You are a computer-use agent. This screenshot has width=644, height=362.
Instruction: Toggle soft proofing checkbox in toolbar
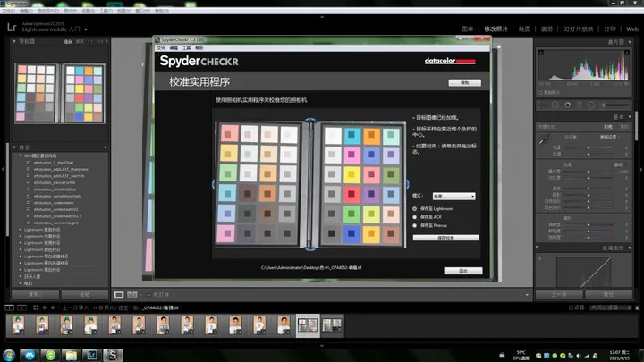(x=149, y=295)
